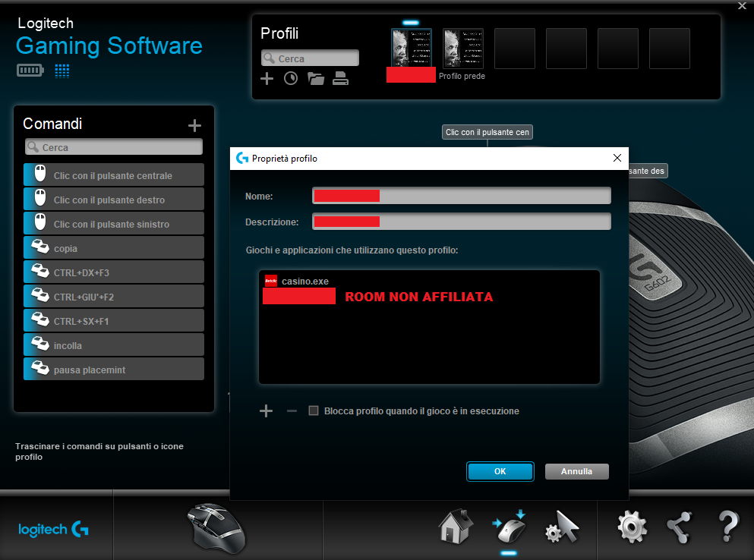The height and width of the screenshot is (560, 754).
Task: Select the G602 mouse device icon
Action: pyautogui.click(x=217, y=528)
